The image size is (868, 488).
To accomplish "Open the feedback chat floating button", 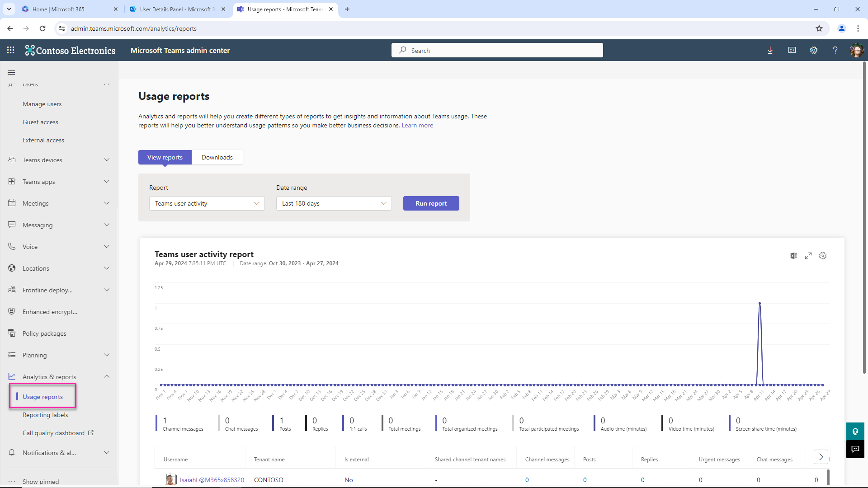I will click(855, 449).
